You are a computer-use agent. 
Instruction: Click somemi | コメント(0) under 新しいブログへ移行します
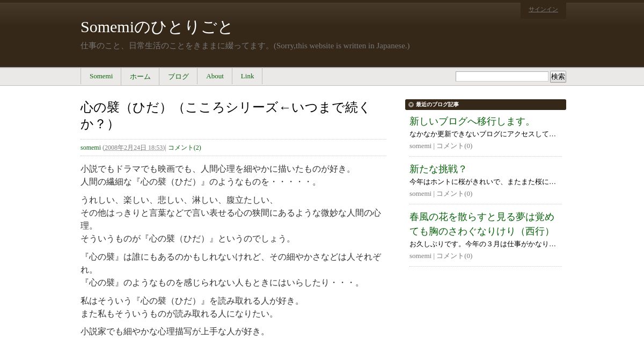[441, 146]
